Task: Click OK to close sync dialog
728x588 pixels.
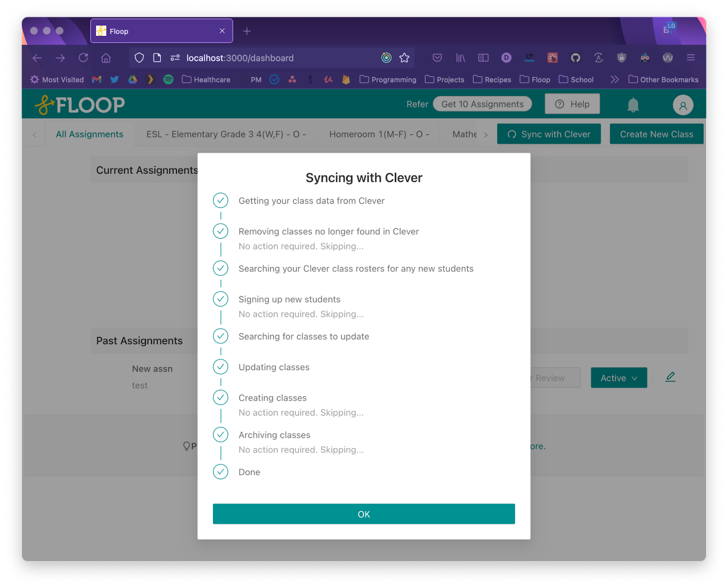Action: [x=364, y=514]
